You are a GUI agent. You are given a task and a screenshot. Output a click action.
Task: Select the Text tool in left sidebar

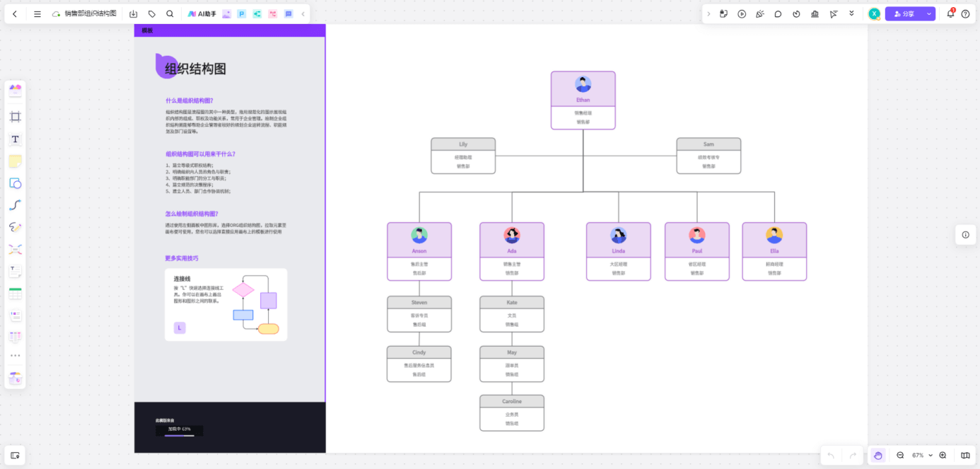[x=15, y=139]
